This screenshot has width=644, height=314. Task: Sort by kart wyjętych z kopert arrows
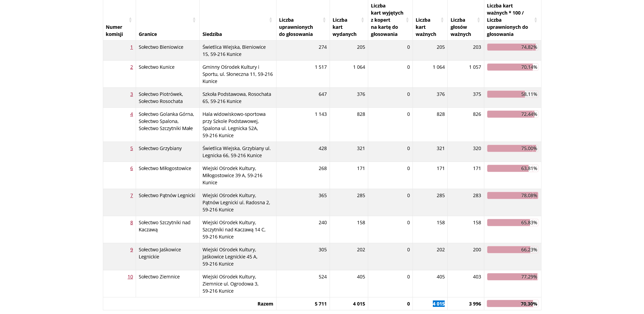(407, 20)
